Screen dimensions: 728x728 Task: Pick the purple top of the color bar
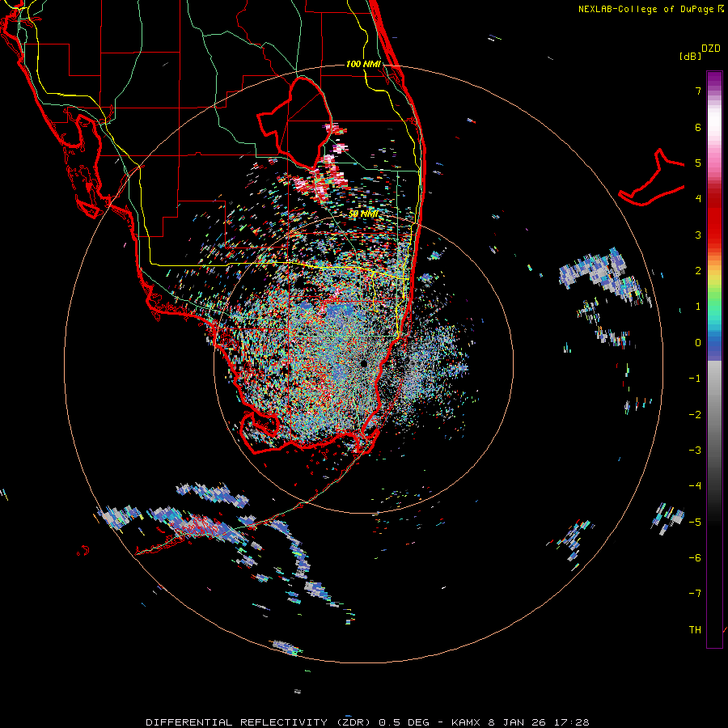click(x=714, y=78)
